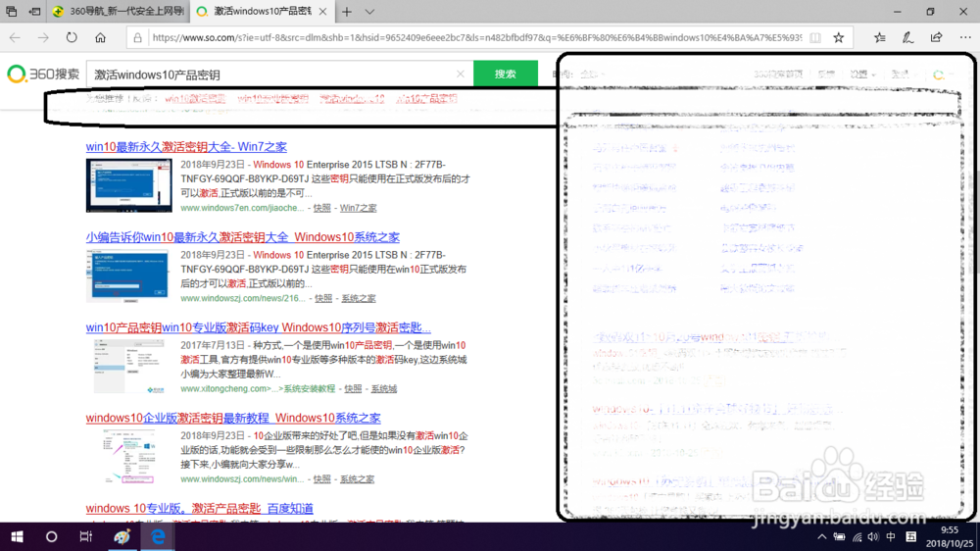Launch the paint palette app on taskbar

[122, 536]
